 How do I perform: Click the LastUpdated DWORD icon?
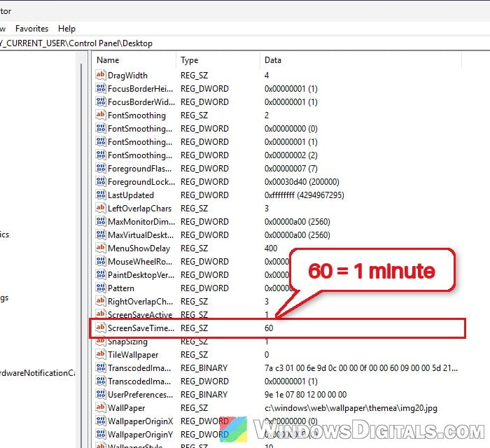(x=100, y=195)
